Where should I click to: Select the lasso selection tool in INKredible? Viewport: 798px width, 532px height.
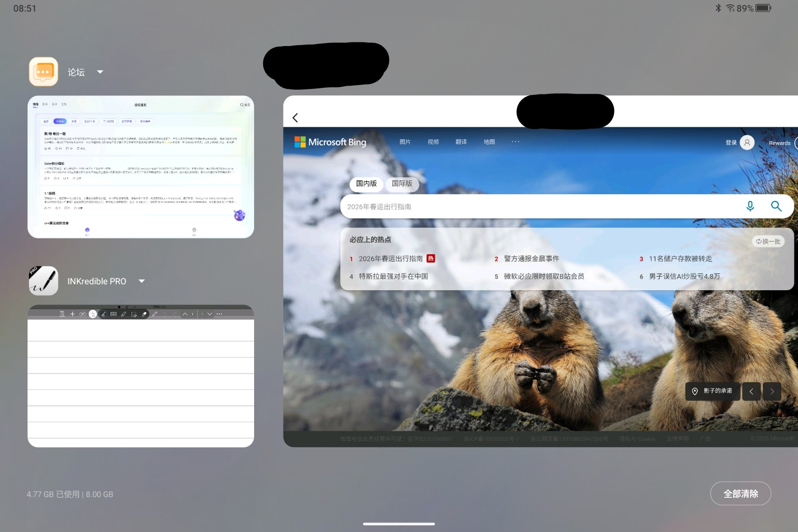point(134,314)
